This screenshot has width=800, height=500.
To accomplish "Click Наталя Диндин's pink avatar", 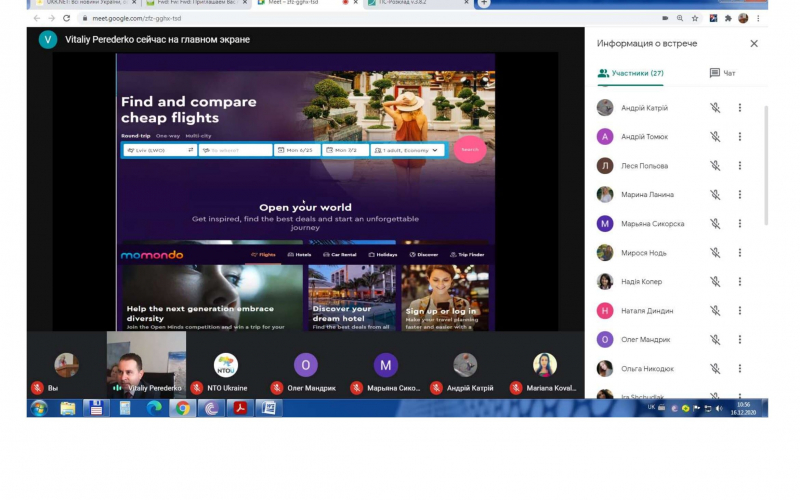I will (605, 310).
